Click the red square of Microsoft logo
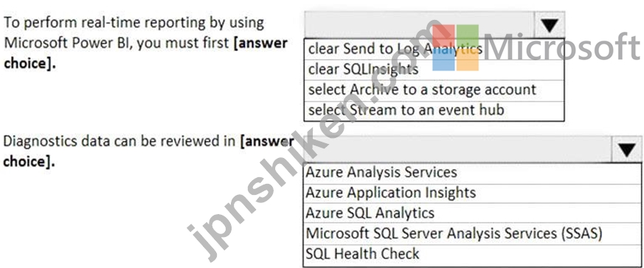The width and height of the screenshot is (644, 268). [443, 35]
